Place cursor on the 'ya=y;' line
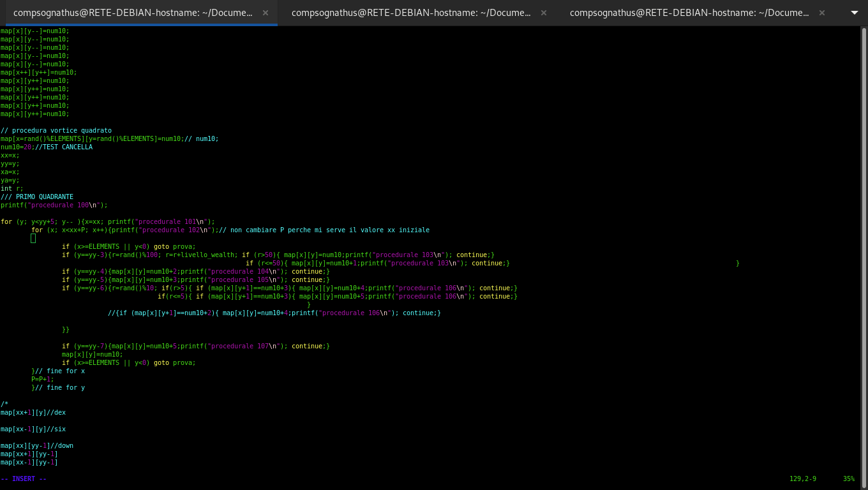Screen dimensions: 868x490 (x=10, y=180)
